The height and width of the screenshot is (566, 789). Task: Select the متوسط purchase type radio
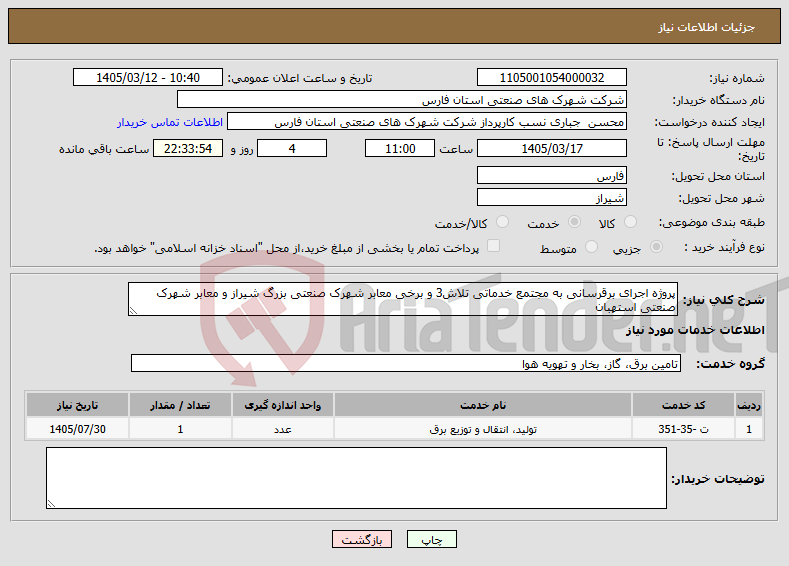[591, 247]
